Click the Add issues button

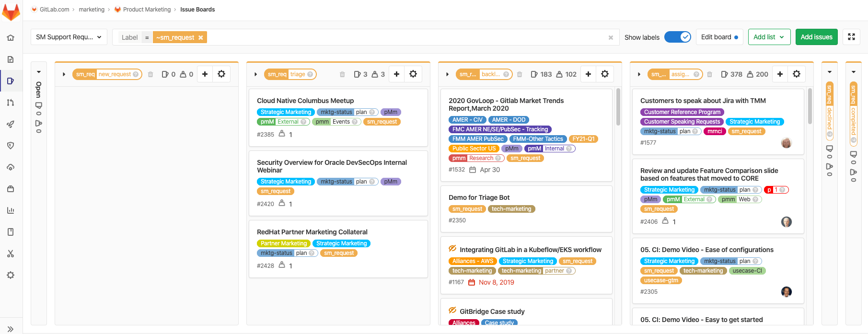pos(816,37)
